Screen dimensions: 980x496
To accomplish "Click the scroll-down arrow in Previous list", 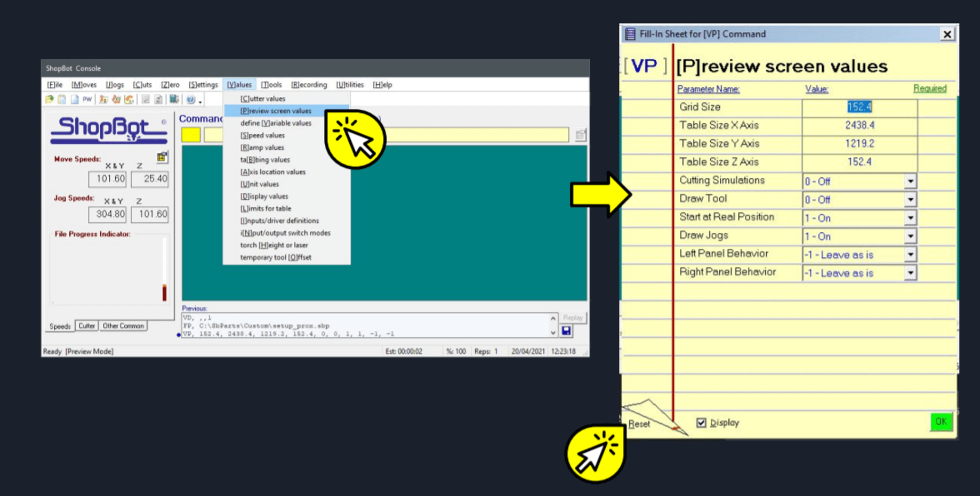I will click(x=553, y=332).
